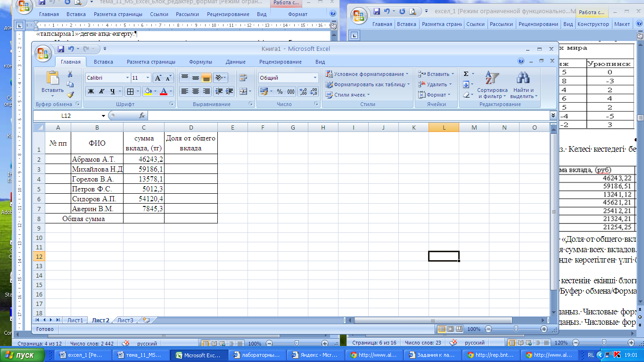Apply yellow fill color bucket
The image size is (644, 362).
coord(148,91)
